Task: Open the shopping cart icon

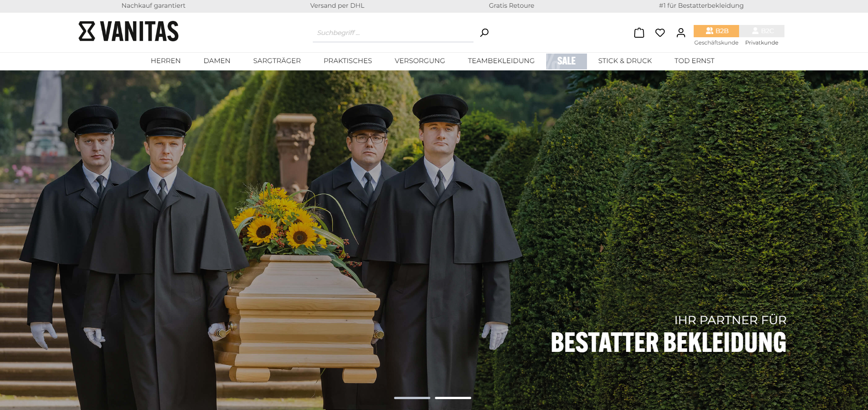Action: (639, 33)
